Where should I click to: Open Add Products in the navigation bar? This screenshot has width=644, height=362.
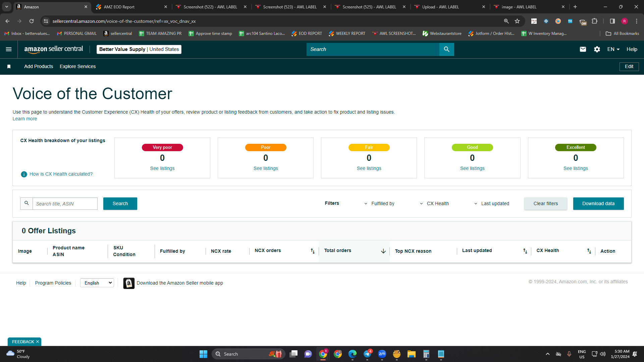(39, 67)
